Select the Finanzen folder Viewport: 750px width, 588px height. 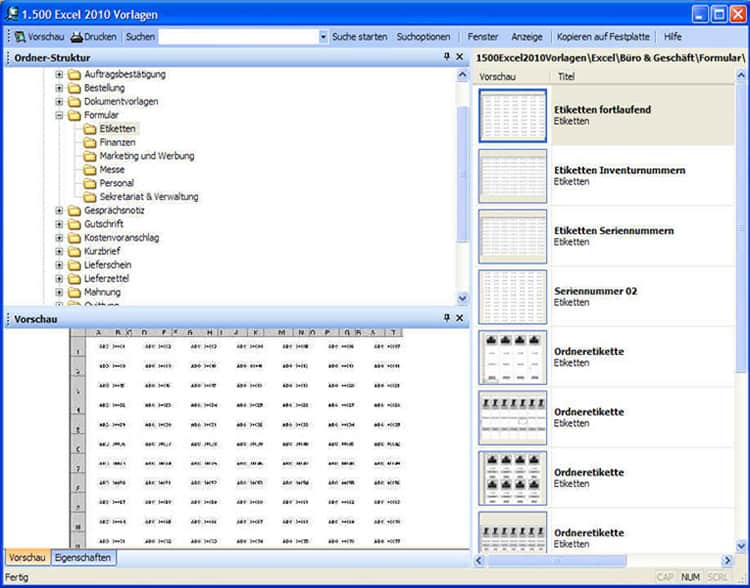click(x=117, y=143)
